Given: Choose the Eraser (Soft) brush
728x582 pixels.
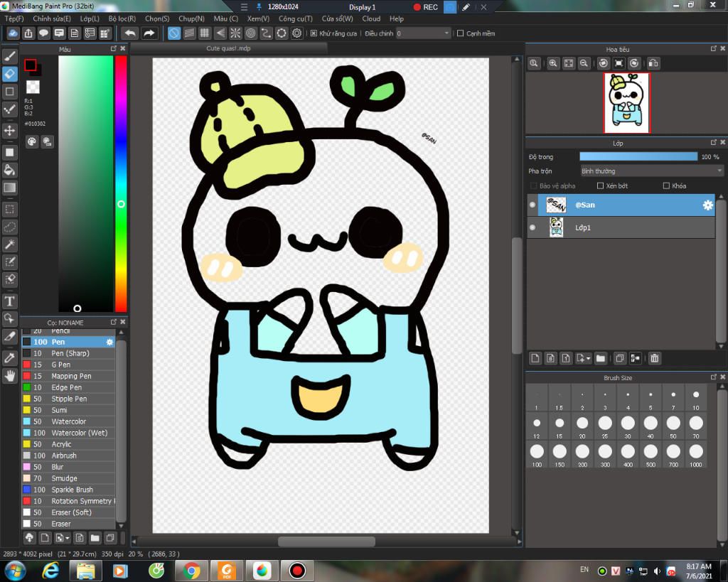Looking at the screenshot, I should [69, 512].
